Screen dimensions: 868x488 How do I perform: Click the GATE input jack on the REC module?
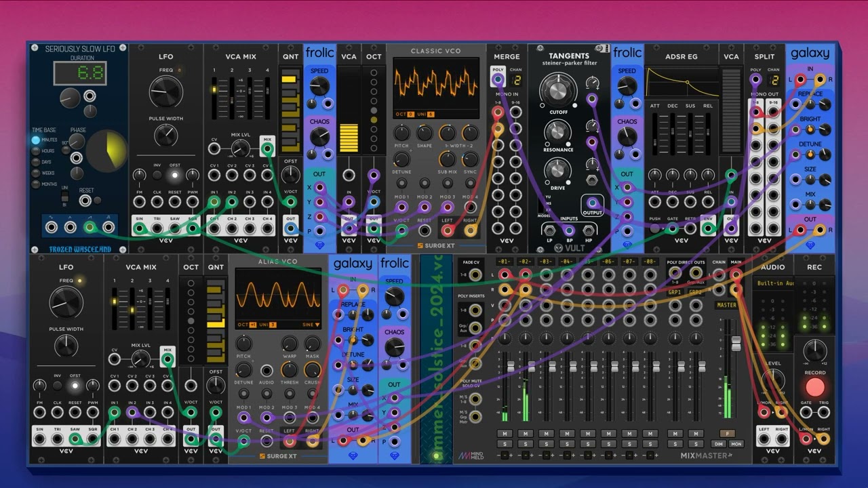[806, 413]
